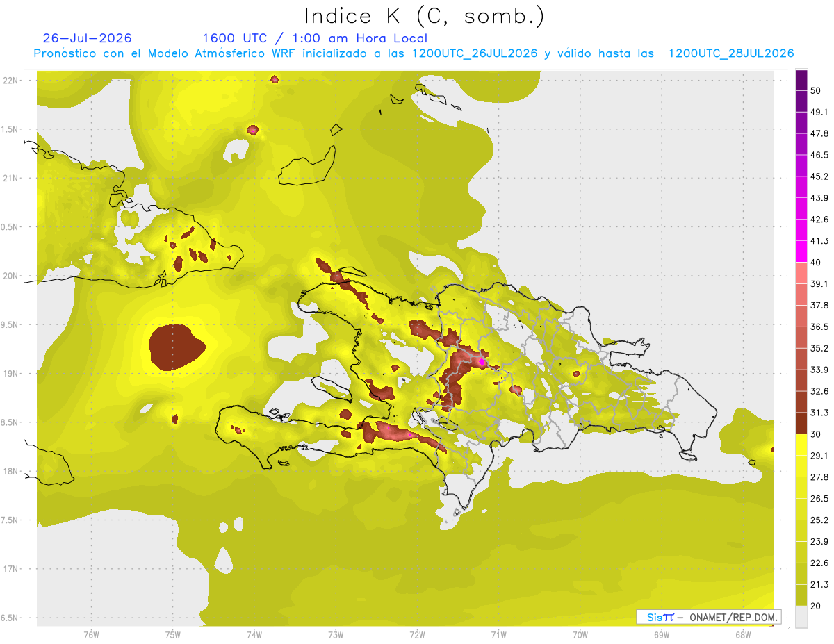
Task: Select the dark purple swatch above 50
Action: click(801, 80)
